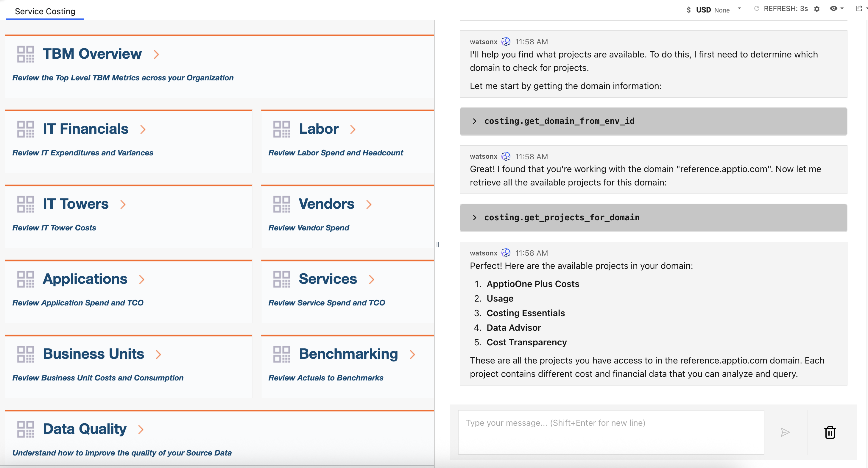Click the share/export icon at top right
868x468 pixels.
pos(859,9)
